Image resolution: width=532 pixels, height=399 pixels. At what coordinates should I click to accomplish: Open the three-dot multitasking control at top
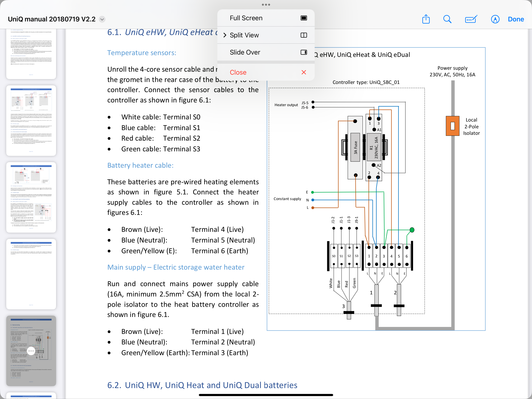(266, 4)
